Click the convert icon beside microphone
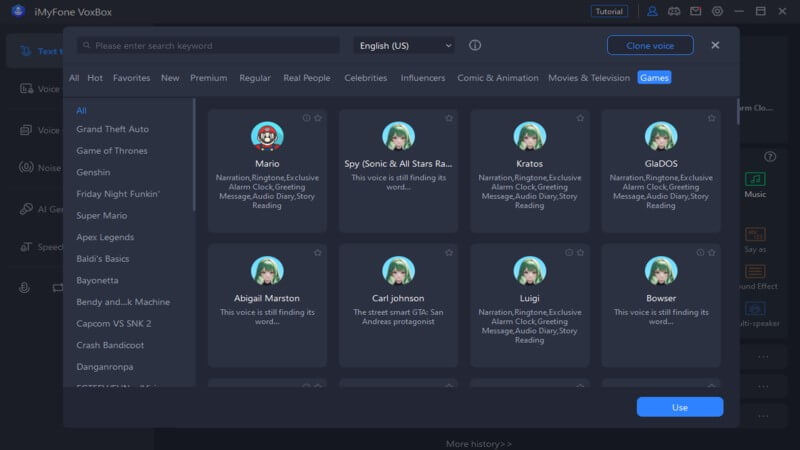This screenshot has width=800, height=450. pyautogui.click(x=58, y=288)
